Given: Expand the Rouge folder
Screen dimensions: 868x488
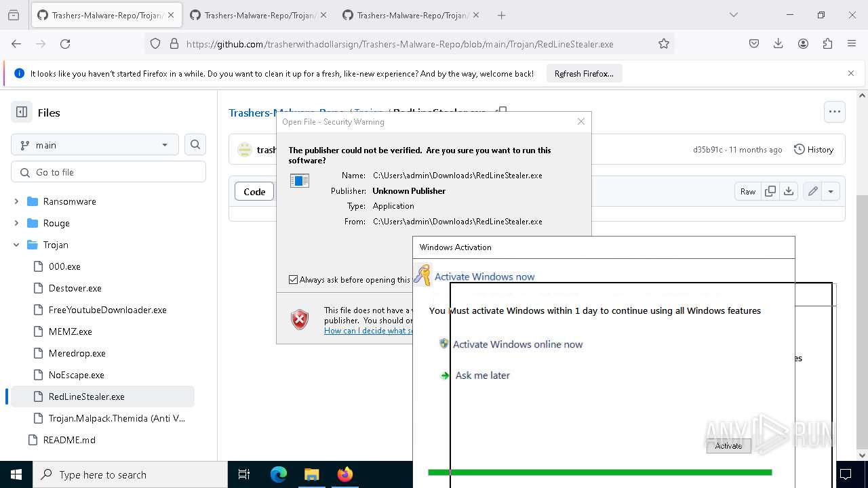Looking at the screenshot, I should [x=16, y=223].
